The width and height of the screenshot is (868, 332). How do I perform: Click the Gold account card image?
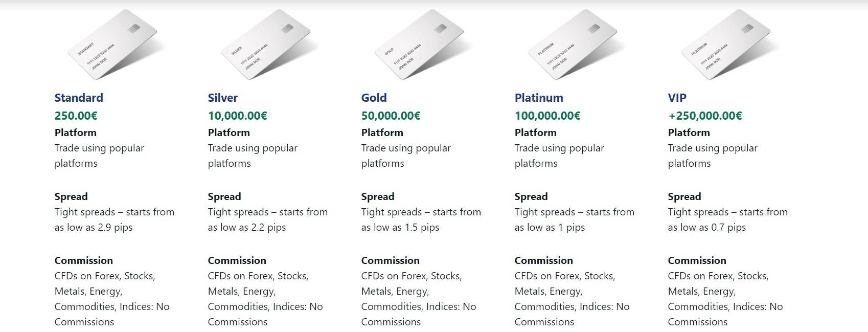coord(419,45)
